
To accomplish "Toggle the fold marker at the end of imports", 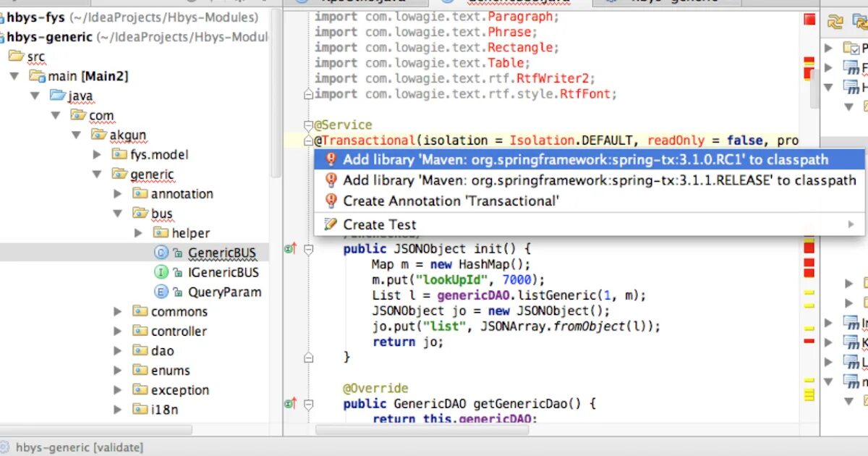I will pyautogui.click(x=309, y=94).
